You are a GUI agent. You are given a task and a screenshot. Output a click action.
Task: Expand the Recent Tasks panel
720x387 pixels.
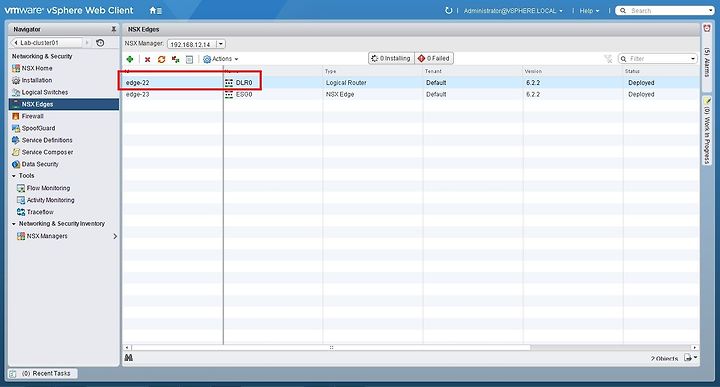[43, 374]
